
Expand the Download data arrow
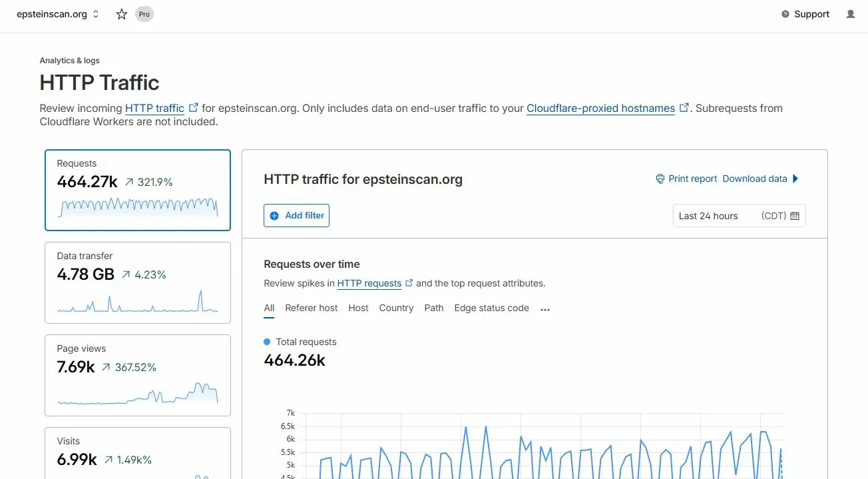point(795,179)
